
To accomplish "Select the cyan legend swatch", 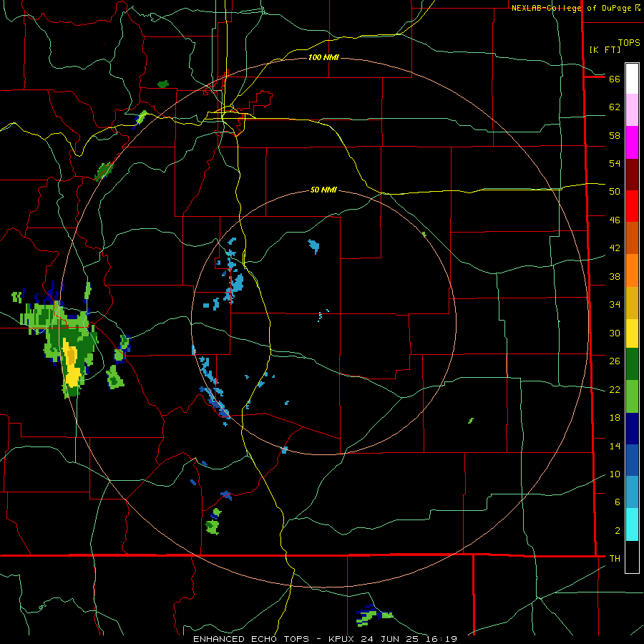I will click(x=632, y=525).
